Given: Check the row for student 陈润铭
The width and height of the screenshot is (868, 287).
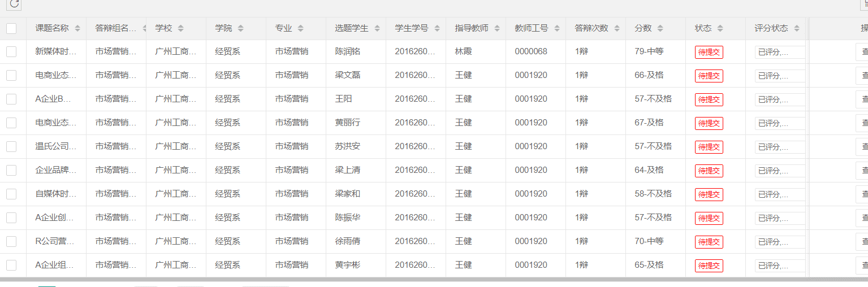Looking at the screenshot, I should pyautogui.click(x=11, y=51).
